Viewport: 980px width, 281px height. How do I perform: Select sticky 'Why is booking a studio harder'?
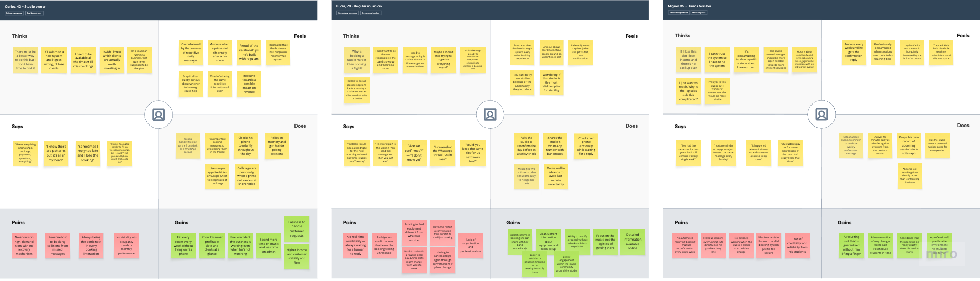click(x=356, y=60)
